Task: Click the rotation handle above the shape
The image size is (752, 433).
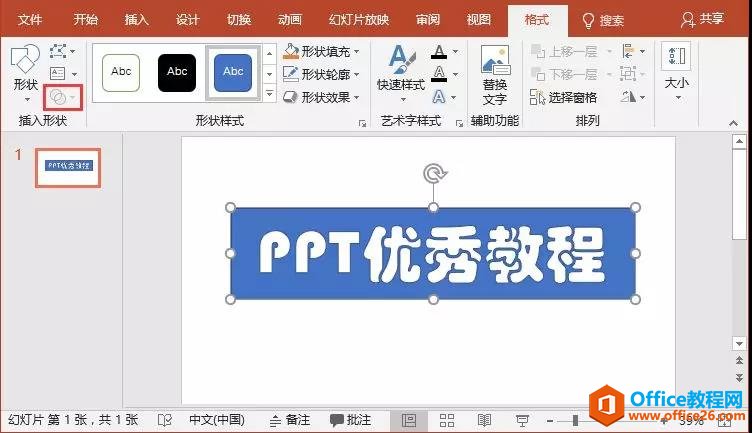Action: pos(434,173)
